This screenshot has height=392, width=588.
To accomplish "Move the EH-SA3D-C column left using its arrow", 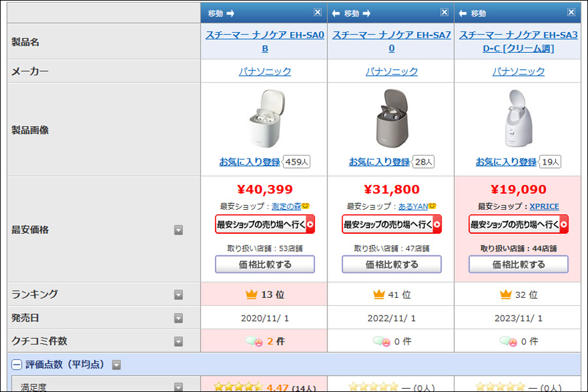I will [x=463, y=14].
